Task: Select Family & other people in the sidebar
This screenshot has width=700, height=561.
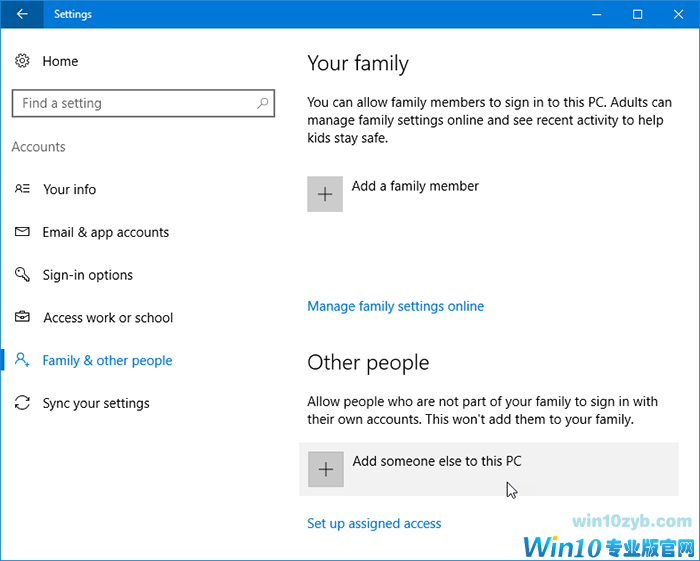Action: (x=107, y=361)
